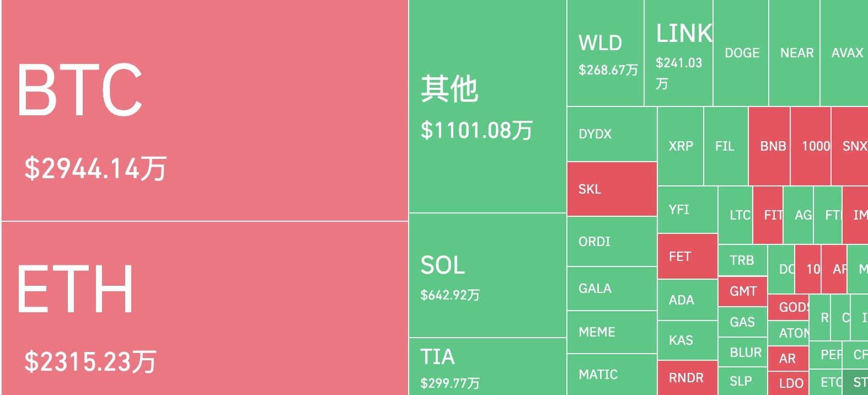Click the NEAR tile
The image size is (868, 395).
pyautogui.click(x=795, y=53)
